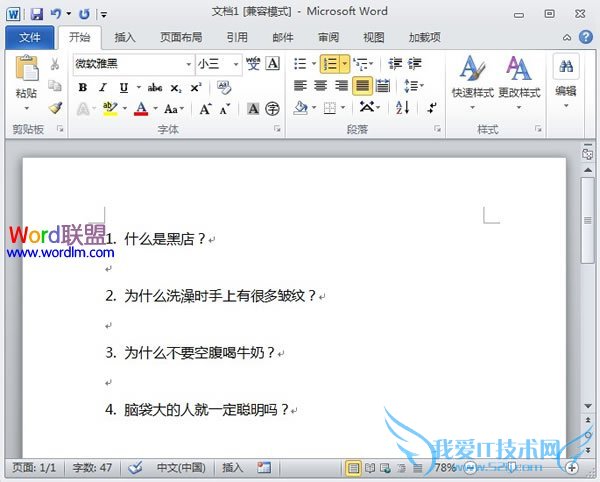Toggle Bold formatting
Image resolution: width=600 pixels, height=482 pixels.
pos(83,88)
